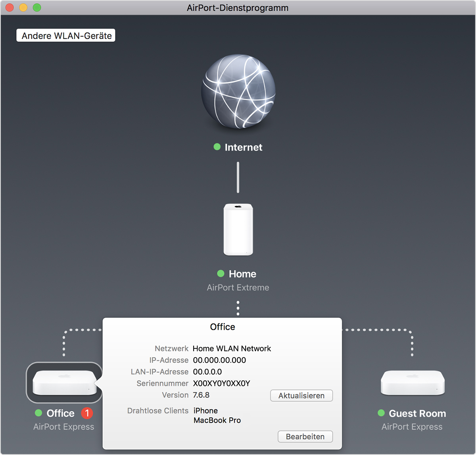
Task: Zoom the window with the green button
Action: pyautogui.click(x=37, y=8)
